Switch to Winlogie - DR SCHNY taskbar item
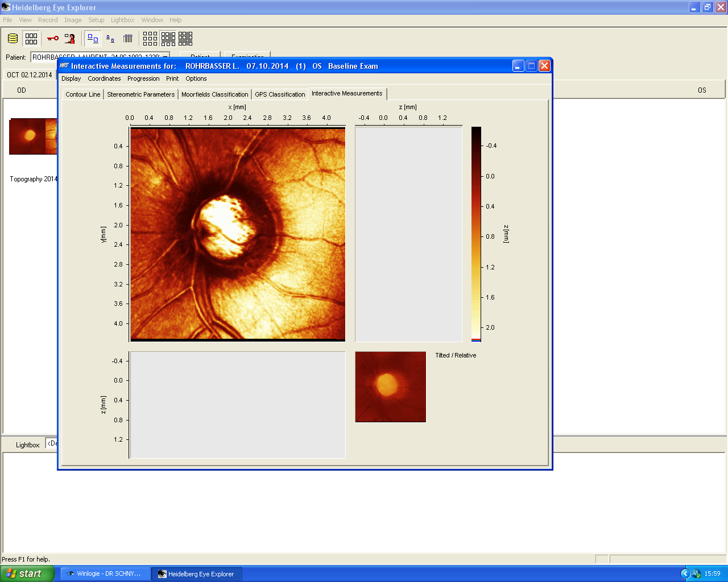Image resolution: width=728 pixels, height=582 pixels. click(x=106, y=573)
